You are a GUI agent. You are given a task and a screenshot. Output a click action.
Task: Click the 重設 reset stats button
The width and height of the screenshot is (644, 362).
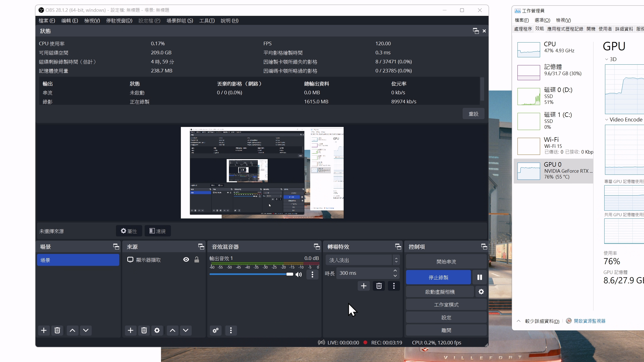[x=473, y=114]
